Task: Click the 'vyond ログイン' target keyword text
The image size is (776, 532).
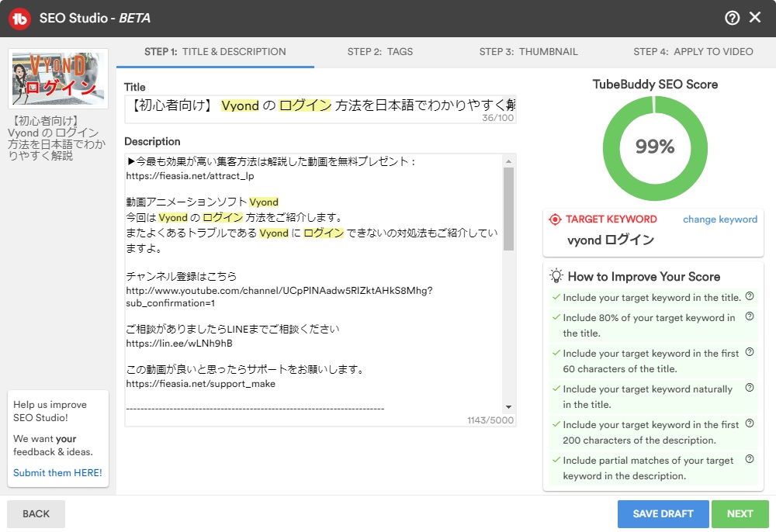Action: pos(611,240)
